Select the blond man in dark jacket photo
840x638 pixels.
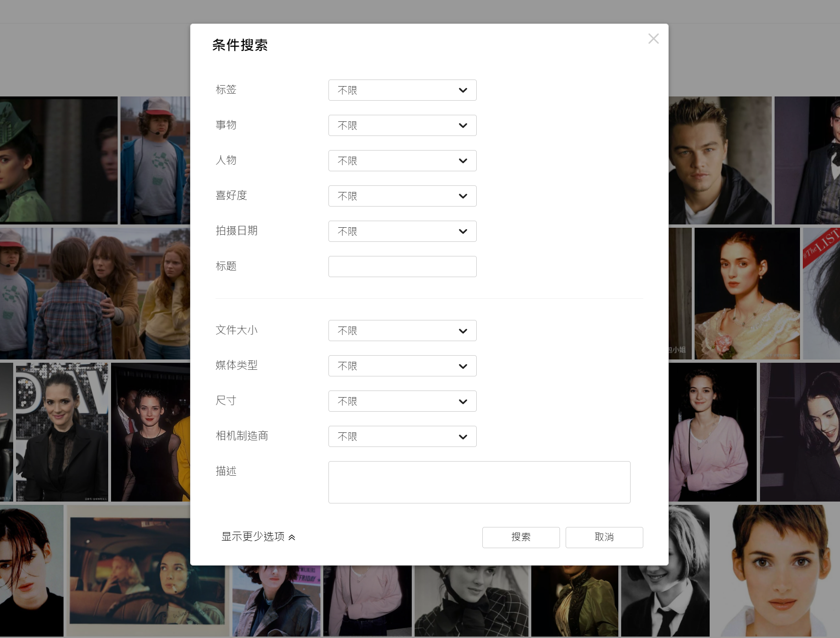click(720, 160)
